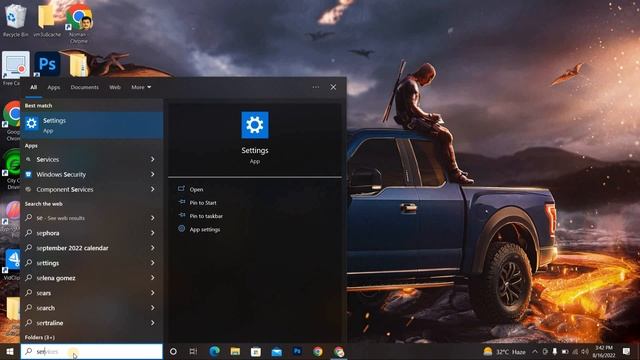Expand the settings web suggestion arrow
Screen dimensions: 640x360
click(152, 263)
